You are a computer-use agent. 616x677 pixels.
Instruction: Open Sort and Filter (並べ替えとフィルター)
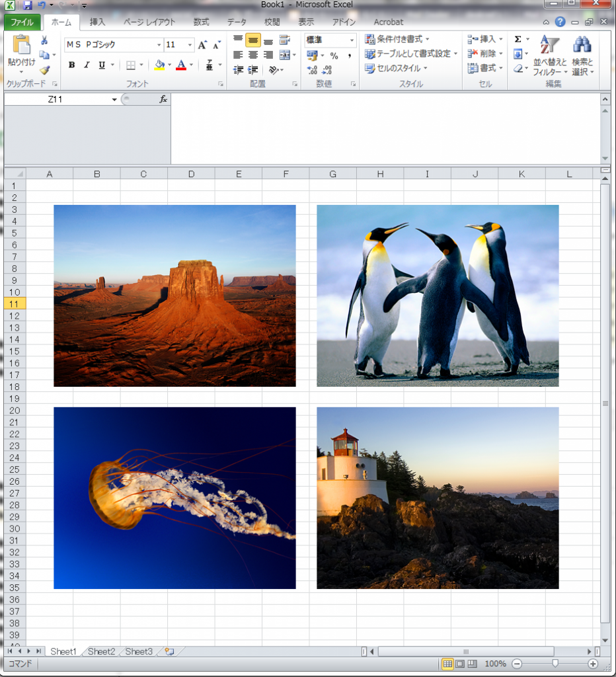tap(550, 56)
